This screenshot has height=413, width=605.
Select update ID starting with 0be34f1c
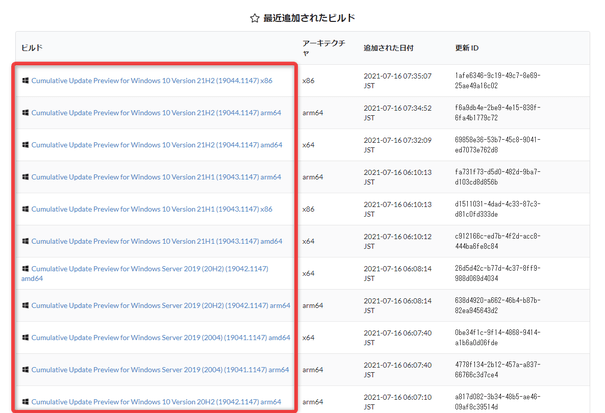click(x=497, y=337)
